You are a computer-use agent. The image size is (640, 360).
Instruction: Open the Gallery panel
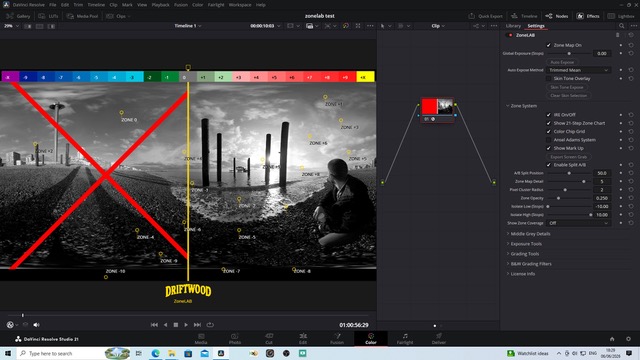click(x=18, y=16)
